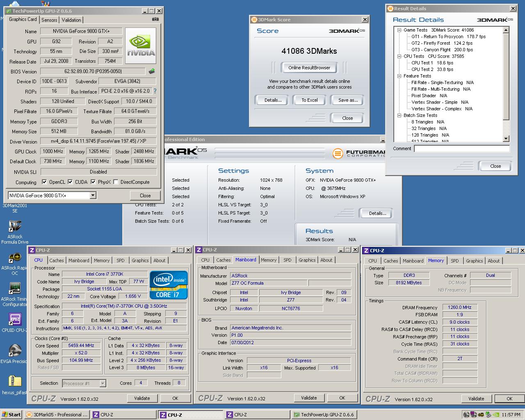The width and height of the screenshot is (525, 420).
Task: Toggle the CUDA checkbox
Action: coord(71,182)
